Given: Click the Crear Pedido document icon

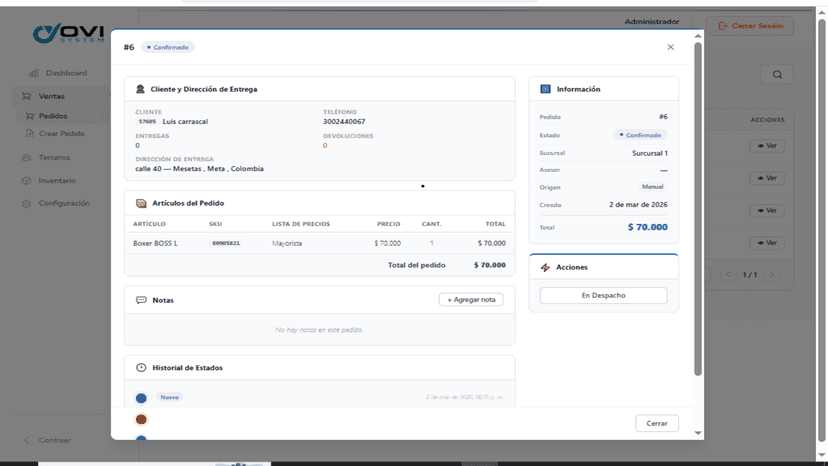Looking at the screenshot, I should coord(30,134).
